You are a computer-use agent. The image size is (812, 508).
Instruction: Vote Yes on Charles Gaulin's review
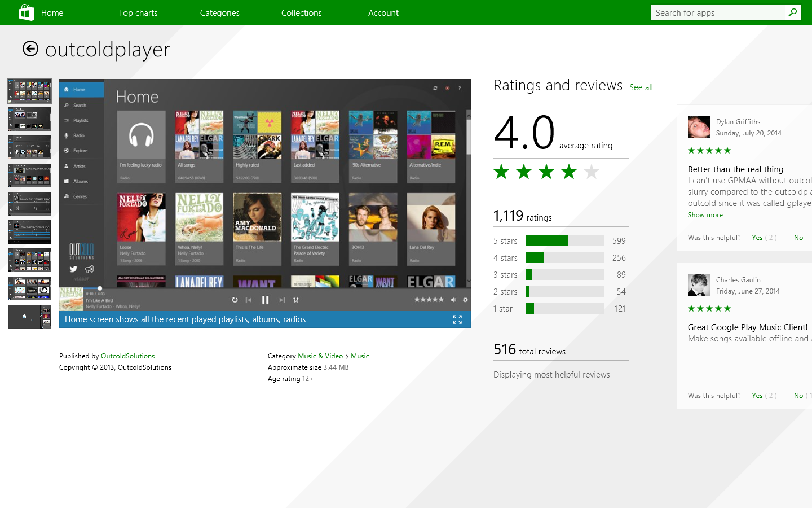(757, 396)
